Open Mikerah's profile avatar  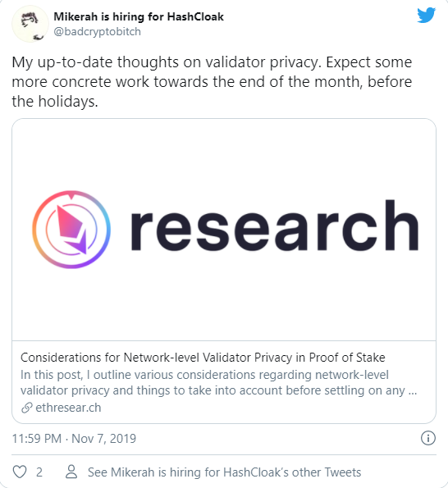(x=30, y=24)
